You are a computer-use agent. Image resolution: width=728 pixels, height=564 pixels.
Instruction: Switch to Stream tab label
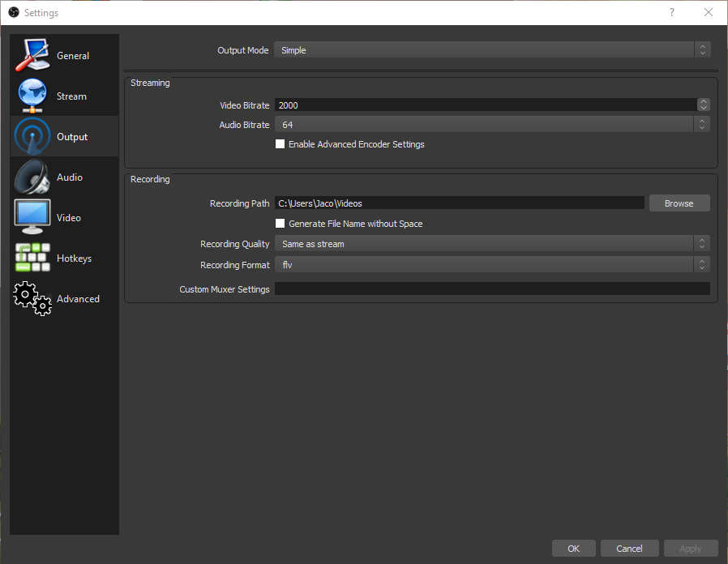pyautogui.click(x=71, y=96)
